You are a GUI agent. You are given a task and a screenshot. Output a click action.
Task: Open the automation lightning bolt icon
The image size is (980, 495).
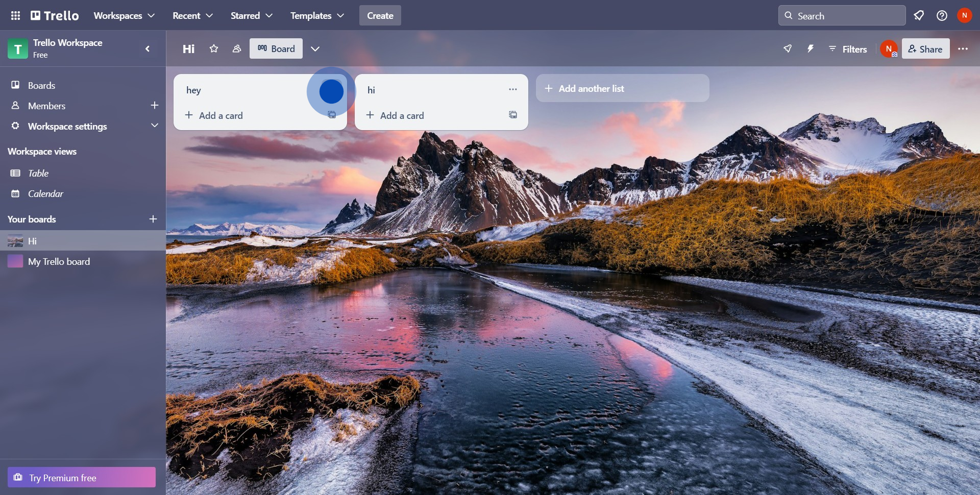(x=811, y=48)
